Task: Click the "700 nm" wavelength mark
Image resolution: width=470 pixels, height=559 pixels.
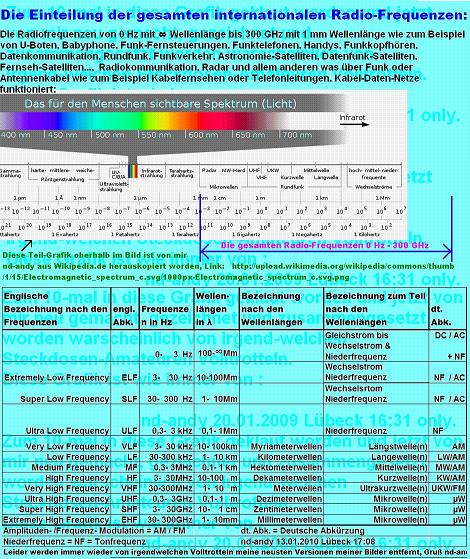Action: coord(297,135)
